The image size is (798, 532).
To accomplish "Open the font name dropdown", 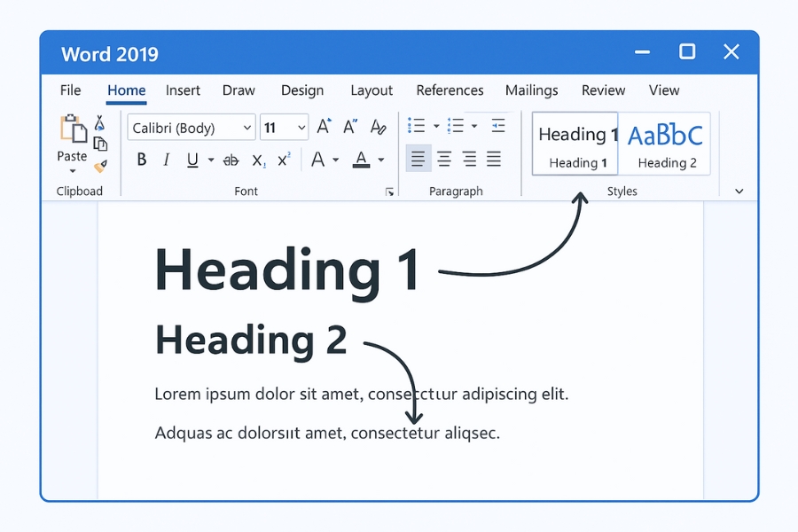I will pyautogui.click(x=247, y=127).
